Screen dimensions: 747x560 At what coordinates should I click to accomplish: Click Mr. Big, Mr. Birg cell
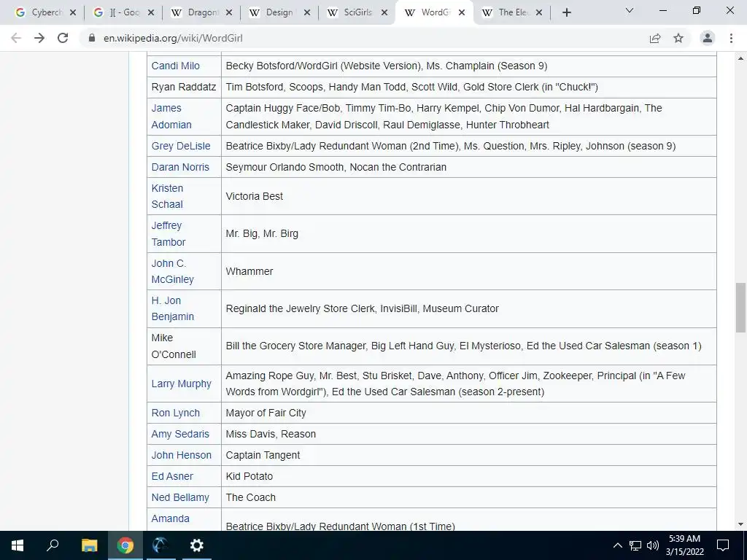(469, 234)
